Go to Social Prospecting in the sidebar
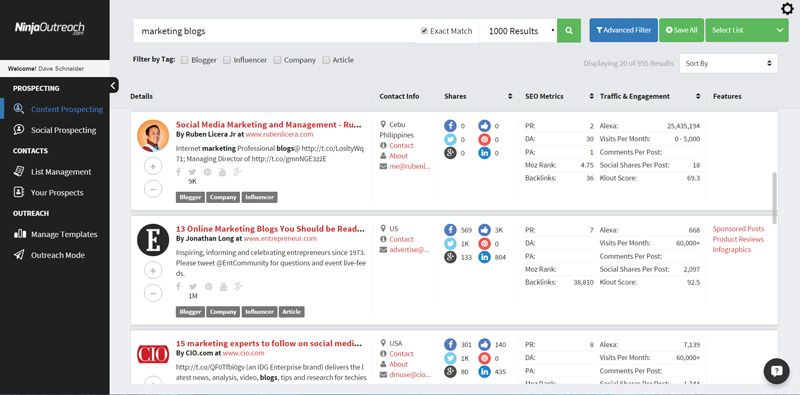This screenshot has width=800, height=395. [63, 130]
